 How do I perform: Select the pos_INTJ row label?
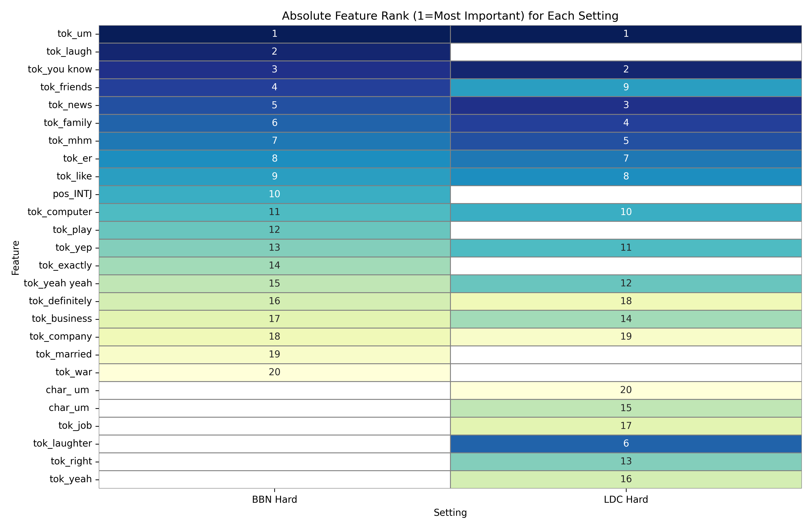72,194
